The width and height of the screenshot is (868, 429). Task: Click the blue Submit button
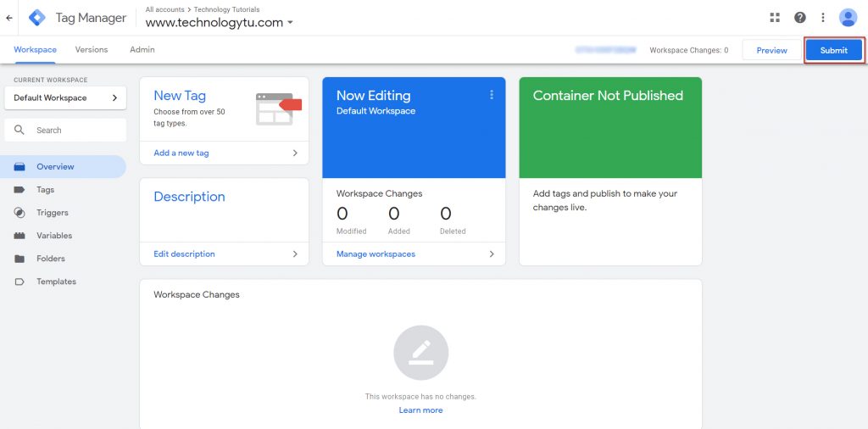tap(834, 50)
